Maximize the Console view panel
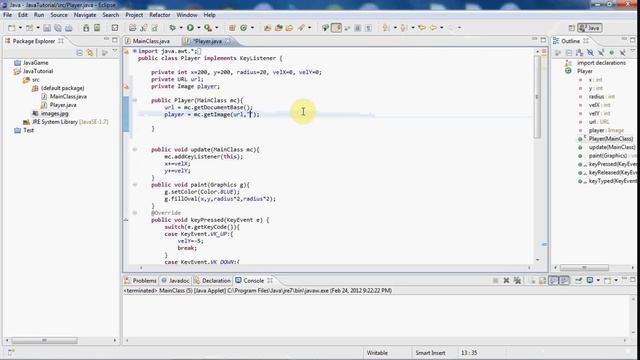Viewport: 640px width, 360px height. point(633,280)
